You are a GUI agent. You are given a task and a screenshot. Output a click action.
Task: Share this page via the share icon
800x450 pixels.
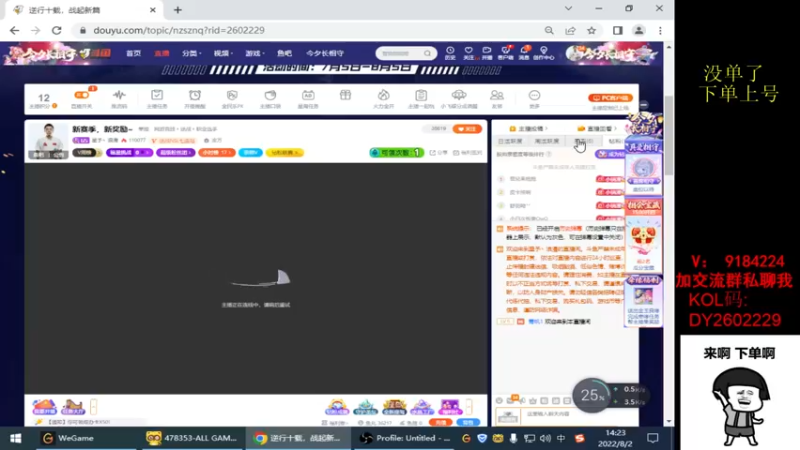pyautogui.click(x=570, y=31)
